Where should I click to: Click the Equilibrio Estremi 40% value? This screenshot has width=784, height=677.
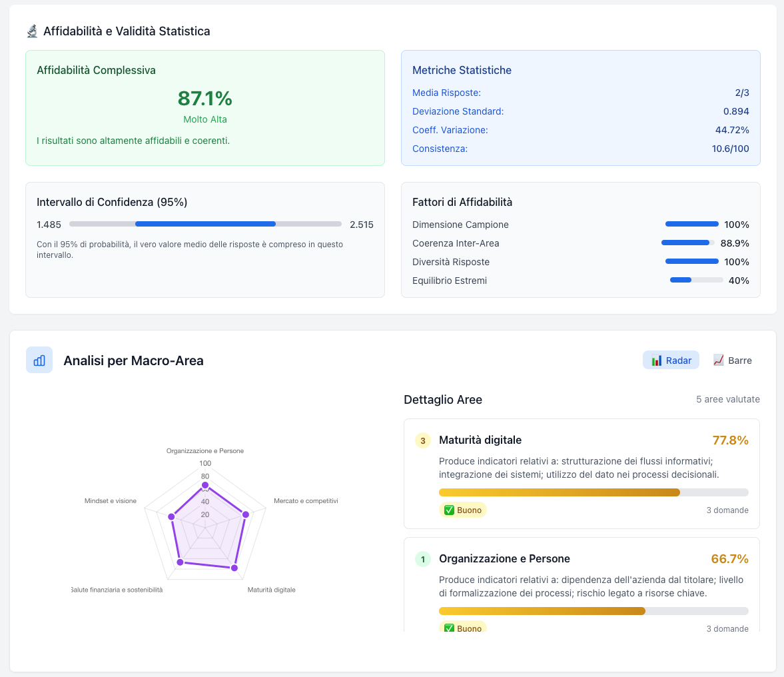[739, 281]
